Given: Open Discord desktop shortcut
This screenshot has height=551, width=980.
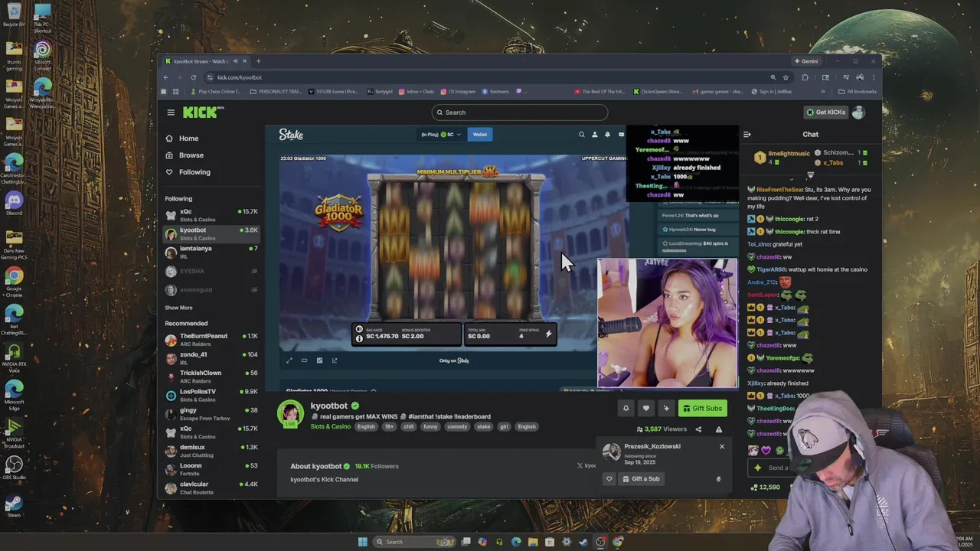Looking at the screenshot, I should click(14, 204).
